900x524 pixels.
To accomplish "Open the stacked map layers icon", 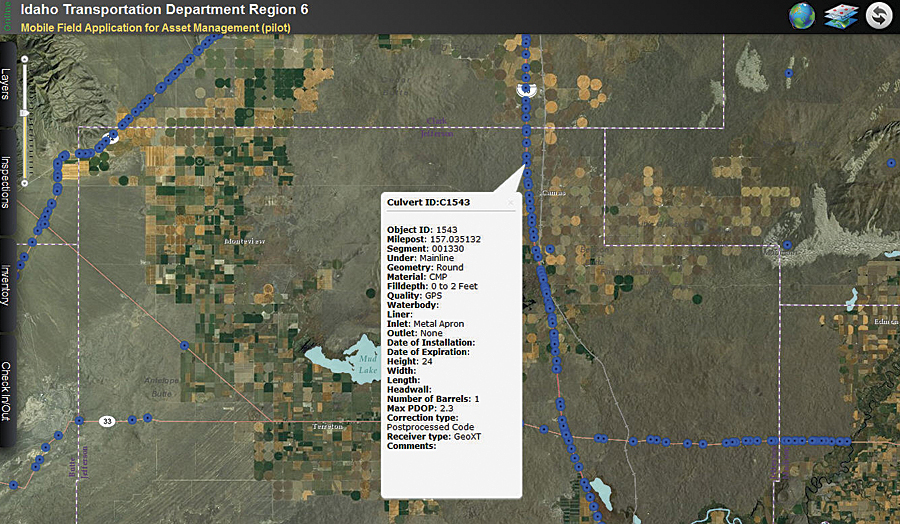I will click(x=841, y=16).
